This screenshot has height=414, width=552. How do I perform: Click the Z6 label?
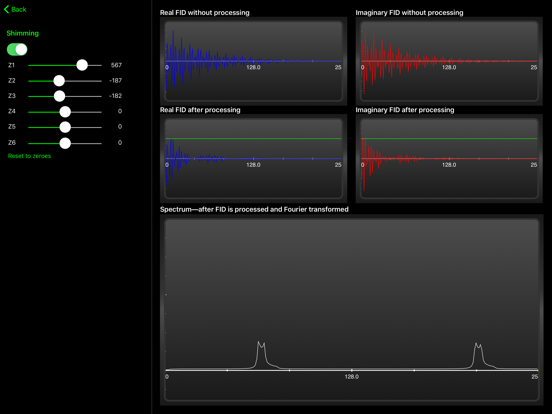click(x=12, y=143)
